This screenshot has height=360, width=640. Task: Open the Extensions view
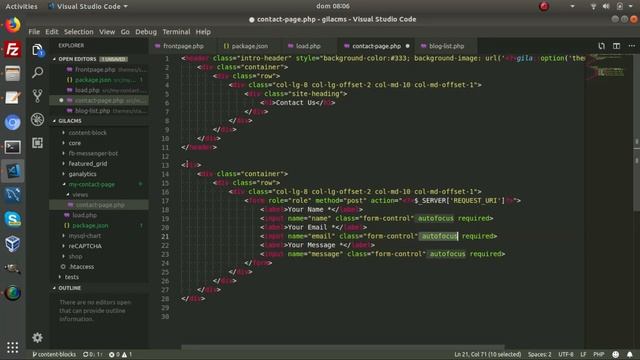tap(38, 142)
